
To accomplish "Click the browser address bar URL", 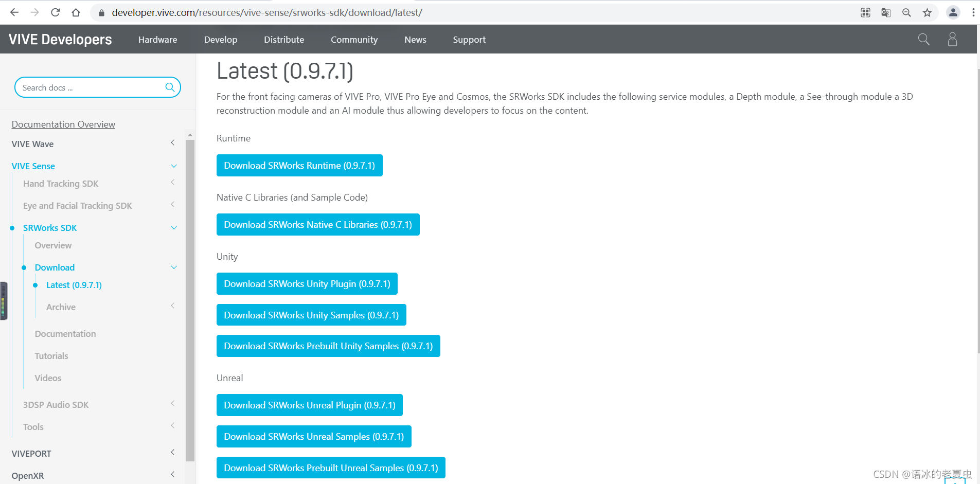I will pyautogui.click(x=267, y=12).
